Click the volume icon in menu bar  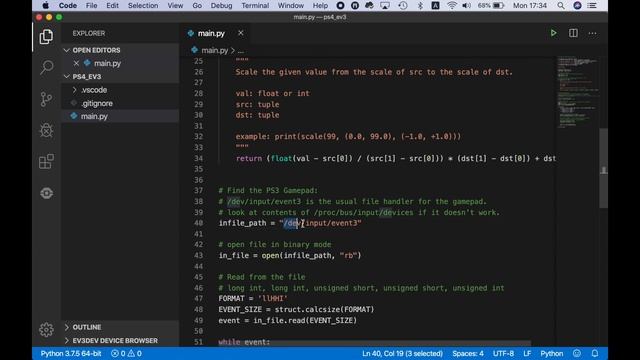click(x=467, y=6)
